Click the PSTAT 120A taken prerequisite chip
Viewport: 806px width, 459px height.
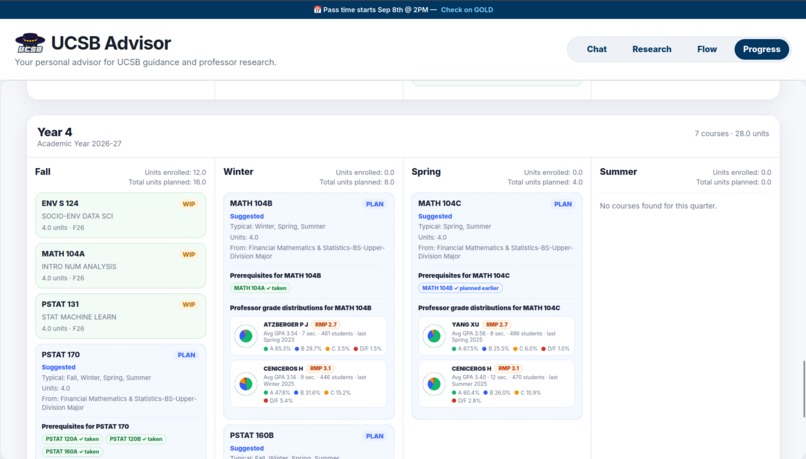point(72,439)
